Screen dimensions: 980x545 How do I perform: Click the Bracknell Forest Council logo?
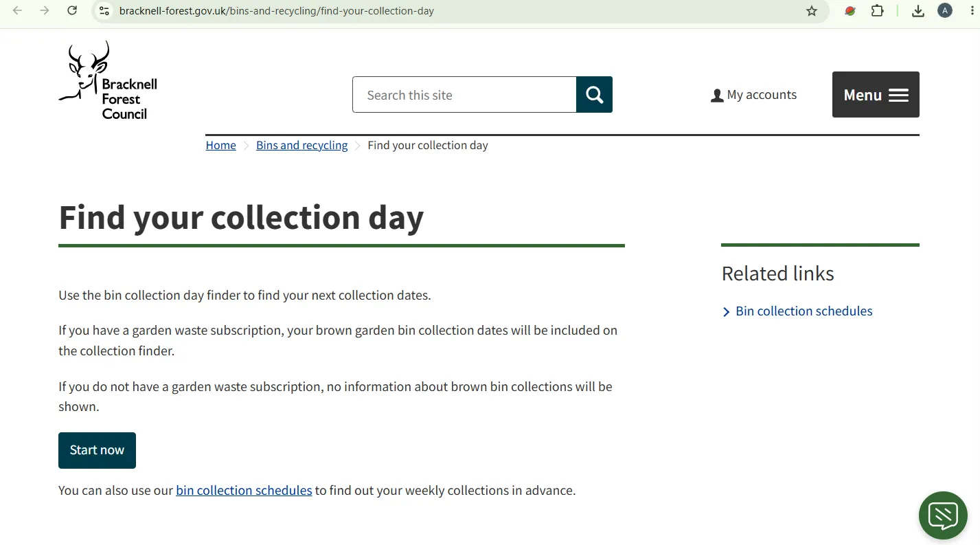coord(108,81)
